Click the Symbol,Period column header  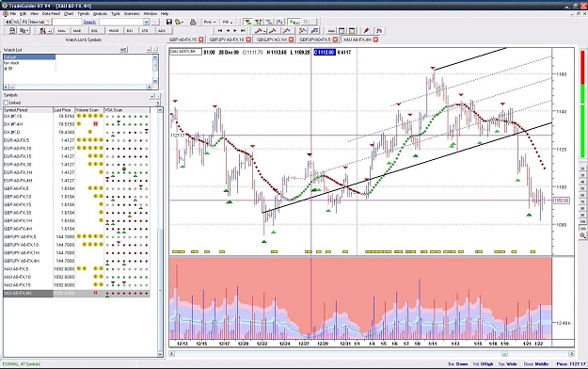click(x=27, y=110)
